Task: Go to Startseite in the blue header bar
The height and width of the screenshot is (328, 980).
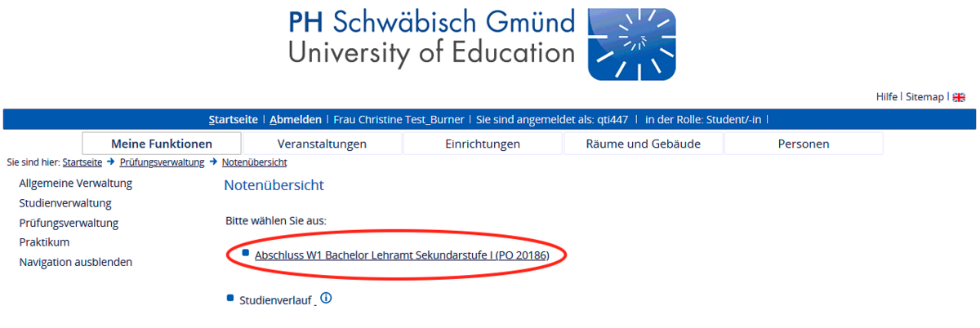Action: (x=234, y=119)
